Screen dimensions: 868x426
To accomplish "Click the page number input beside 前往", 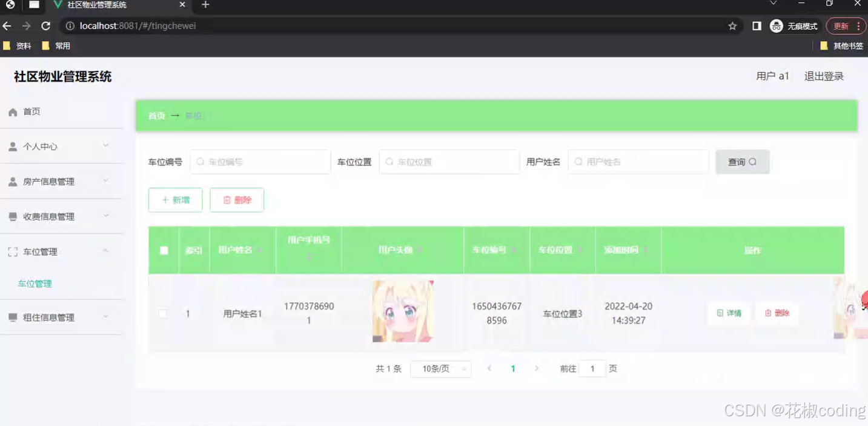I will [x=592, y=368].
